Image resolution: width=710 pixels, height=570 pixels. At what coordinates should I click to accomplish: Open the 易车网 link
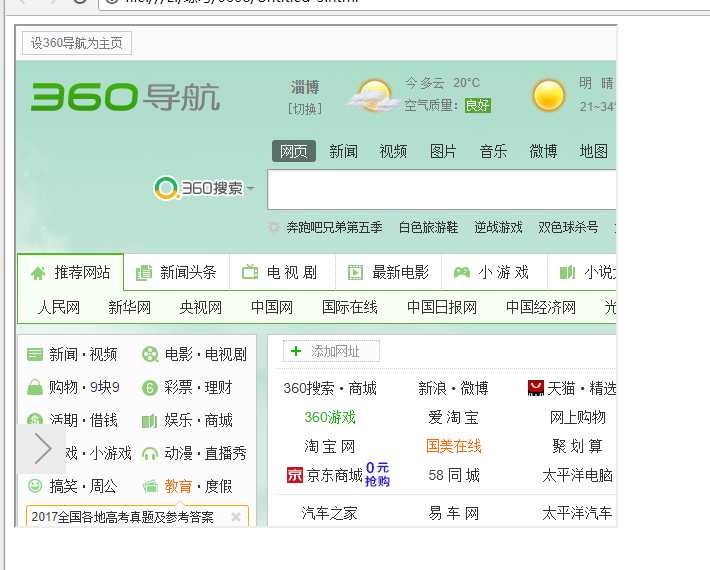(454, 513)
